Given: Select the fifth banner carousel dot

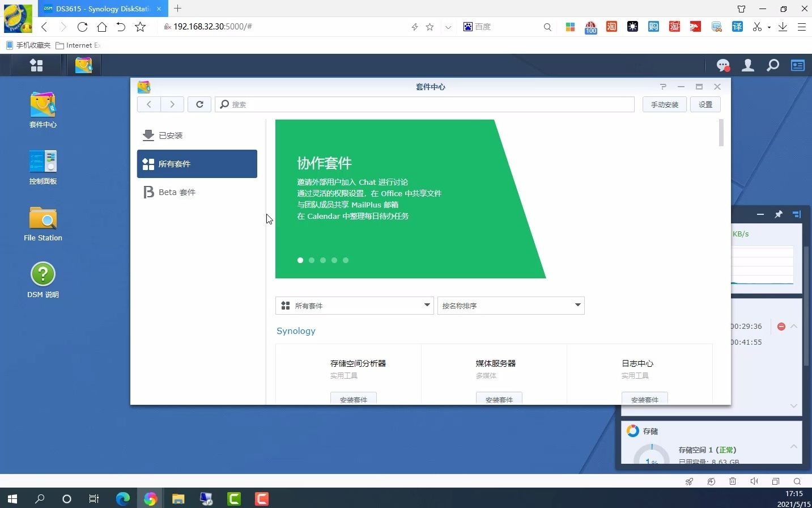Looking at the screenshot, I should (x=346, y=260).
